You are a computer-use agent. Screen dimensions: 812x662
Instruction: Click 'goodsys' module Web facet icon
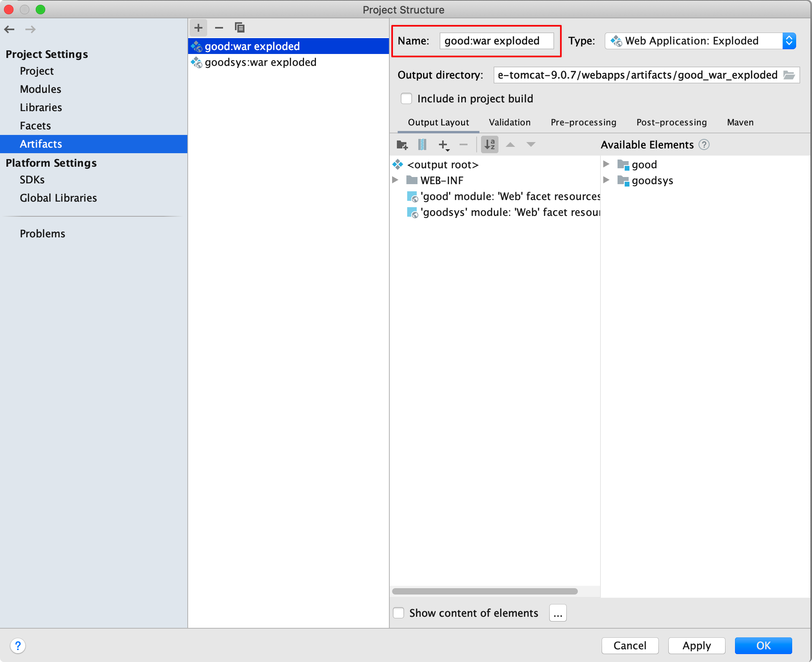(412, 213)
